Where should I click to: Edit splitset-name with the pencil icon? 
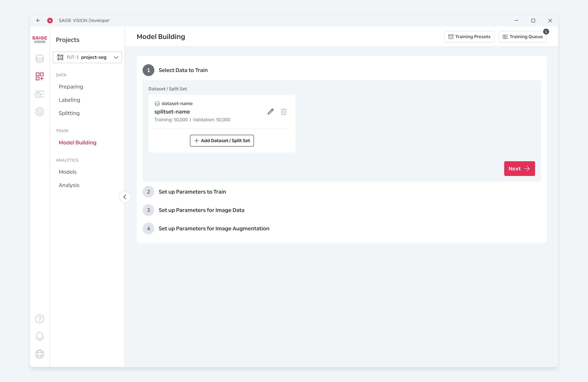(x=270, y=112)
